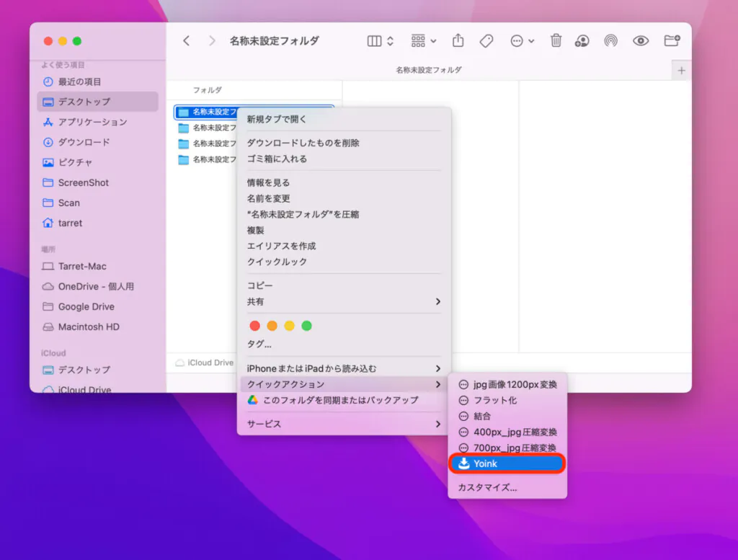Run 結合 quick action
Screen dimensions: 738x560
(x=507, y=416)
